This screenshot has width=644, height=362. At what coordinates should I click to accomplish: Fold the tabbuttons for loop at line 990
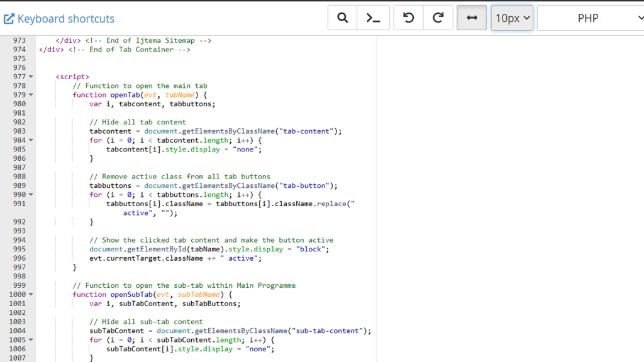click(31, 195)
